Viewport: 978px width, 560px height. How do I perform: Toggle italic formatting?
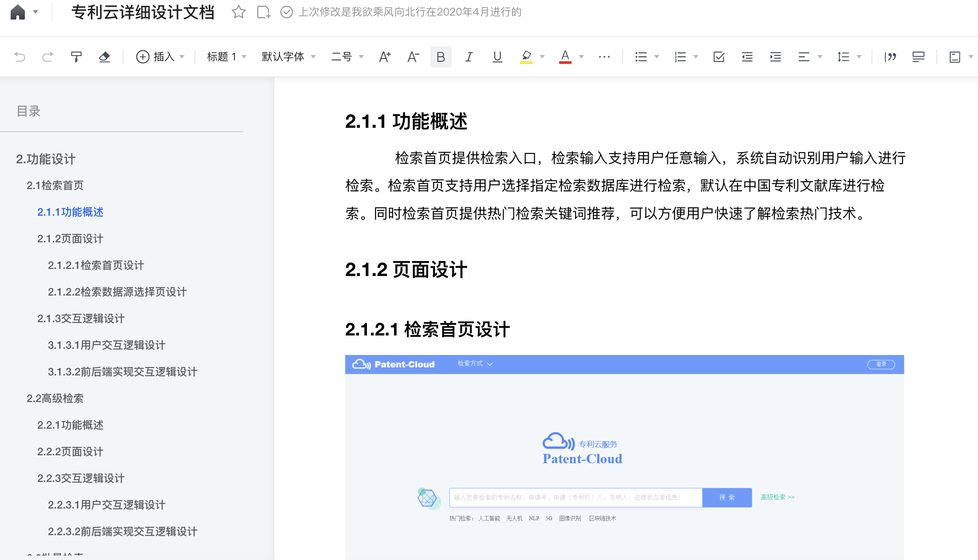(x=469, y=57)
